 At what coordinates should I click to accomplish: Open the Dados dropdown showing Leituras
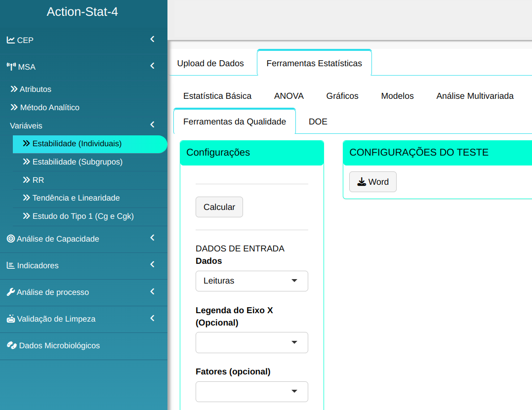click(251, 281)
